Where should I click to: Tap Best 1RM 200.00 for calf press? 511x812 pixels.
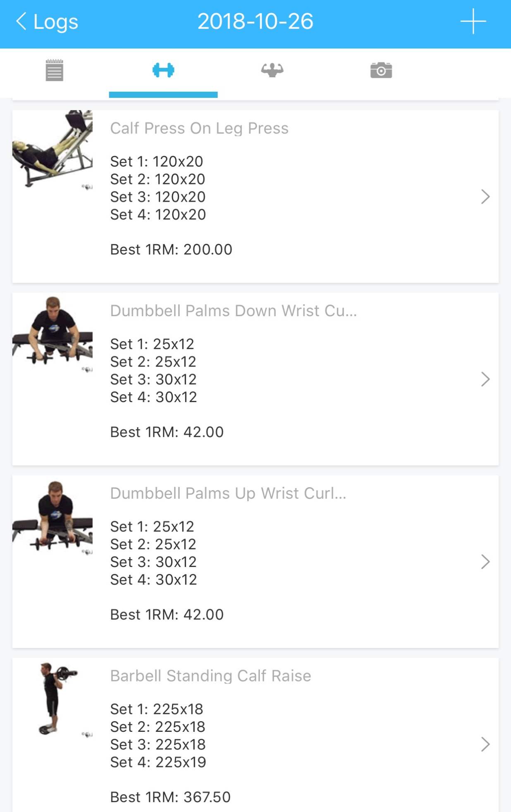[171, 250]
